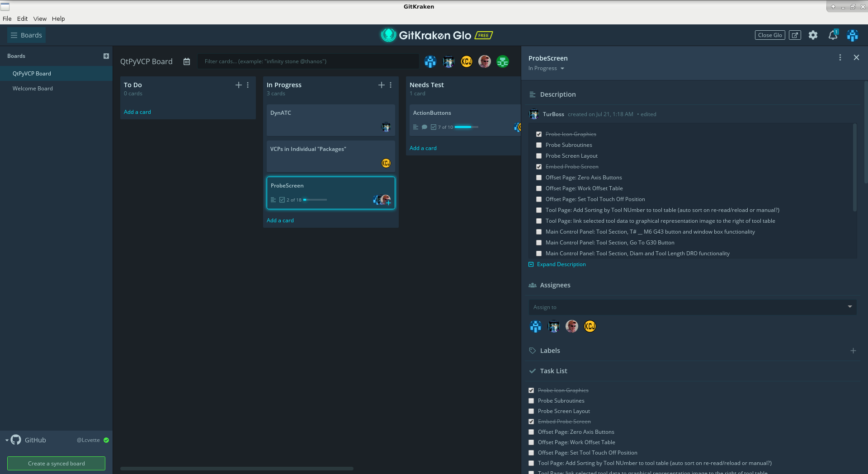868x474 pixels.
Task: Open settings gear icon
Action: pos(813,35)
